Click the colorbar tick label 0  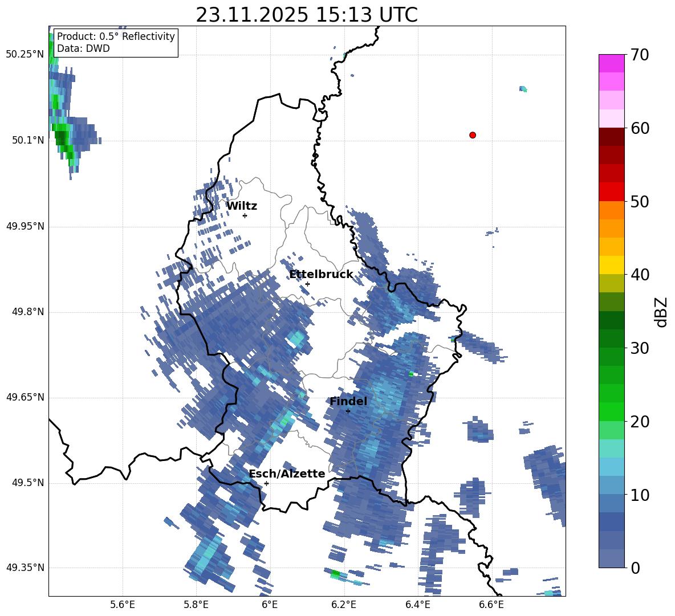(635, 568)
